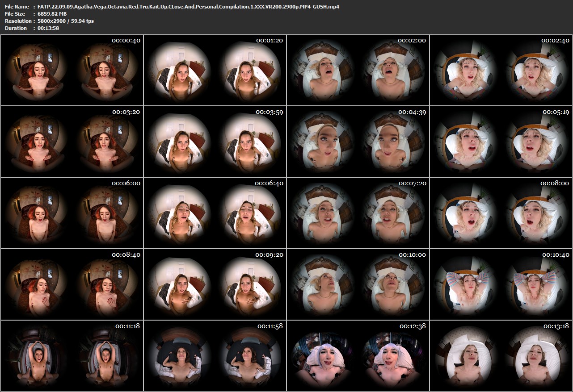Select the frame with timestamp 00:06:40

[x=215, y=213]
